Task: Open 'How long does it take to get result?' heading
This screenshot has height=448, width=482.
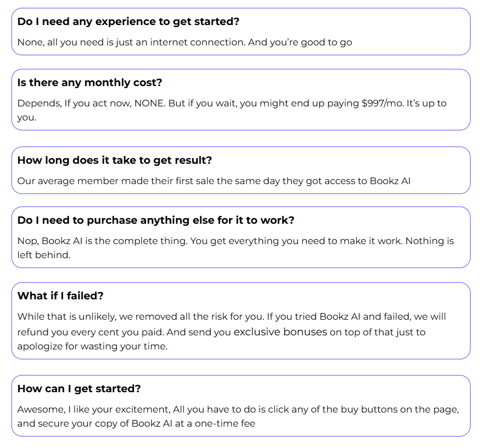Action: click(114, 160)
